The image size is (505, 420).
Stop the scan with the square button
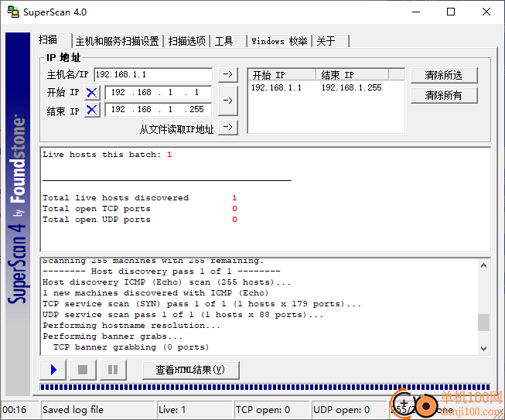coord(83,370)
